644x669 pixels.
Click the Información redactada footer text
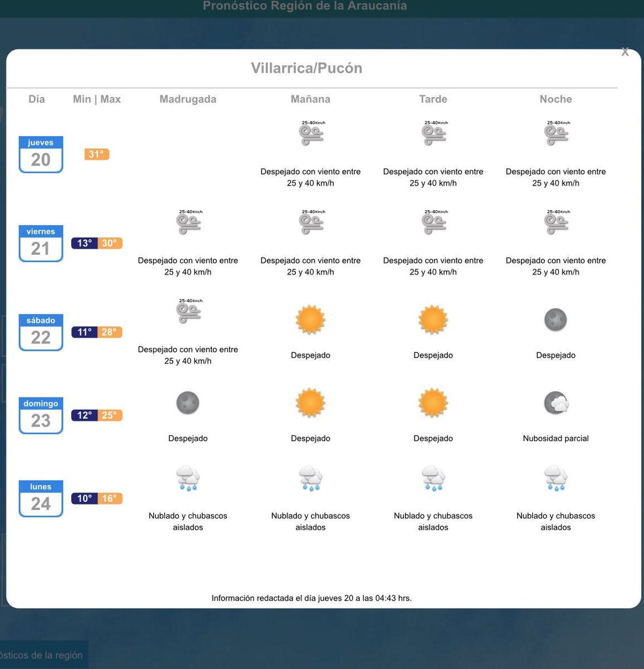311,598
